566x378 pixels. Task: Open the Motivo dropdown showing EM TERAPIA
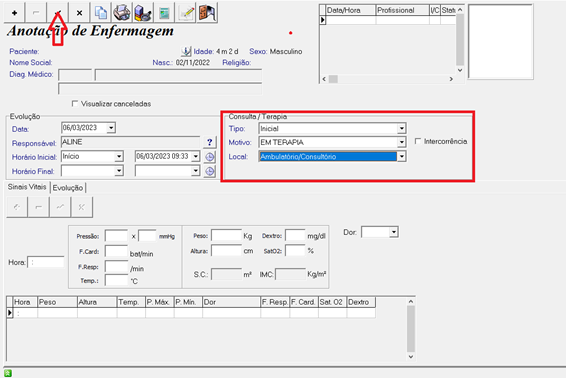tap(401, 142)
